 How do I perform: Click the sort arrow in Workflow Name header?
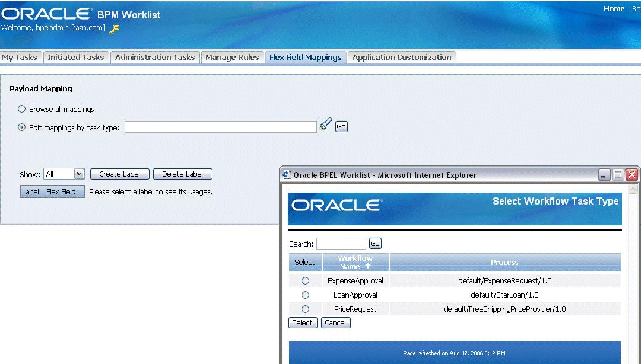[368, 266]
